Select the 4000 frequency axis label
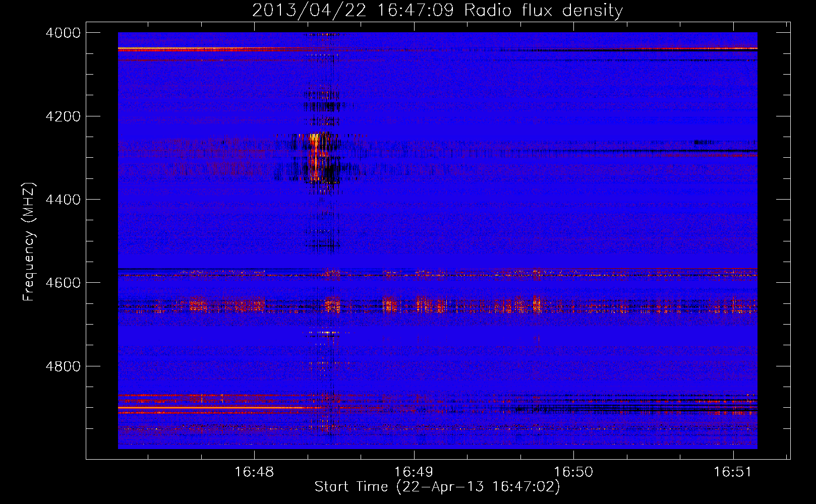Screen dimensions: 816x504 [x=63, y=33]
